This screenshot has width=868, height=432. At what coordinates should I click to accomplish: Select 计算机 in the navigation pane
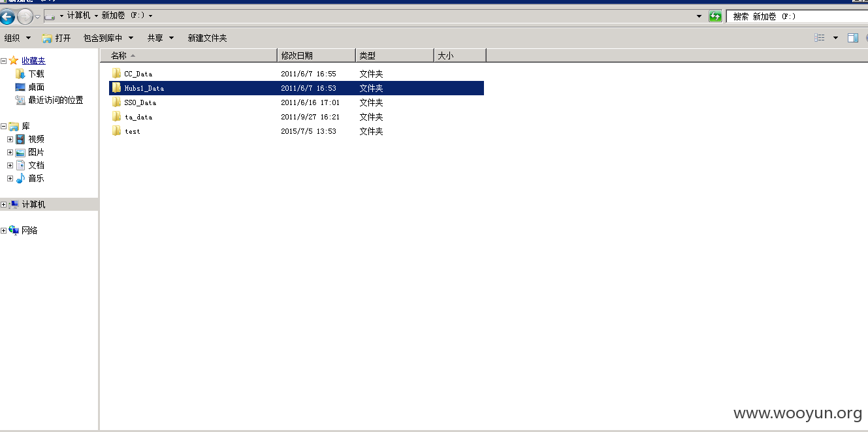point(33,204)
